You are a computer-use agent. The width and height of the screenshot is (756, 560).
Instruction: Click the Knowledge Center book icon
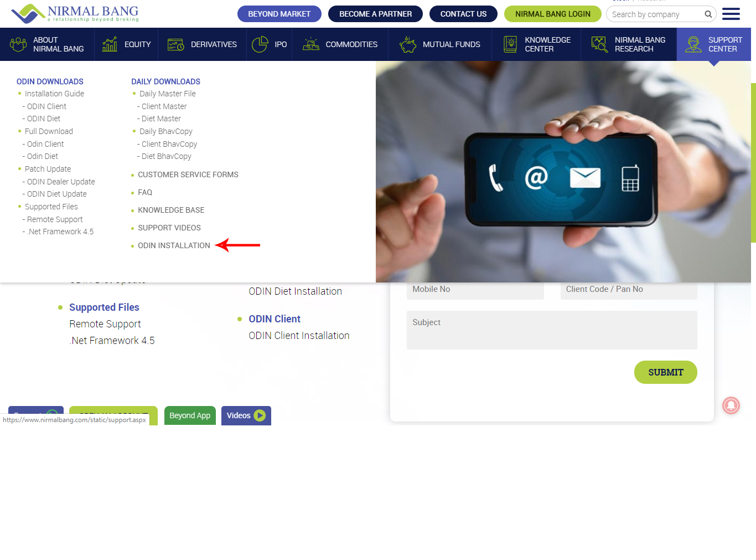point(510,44)
